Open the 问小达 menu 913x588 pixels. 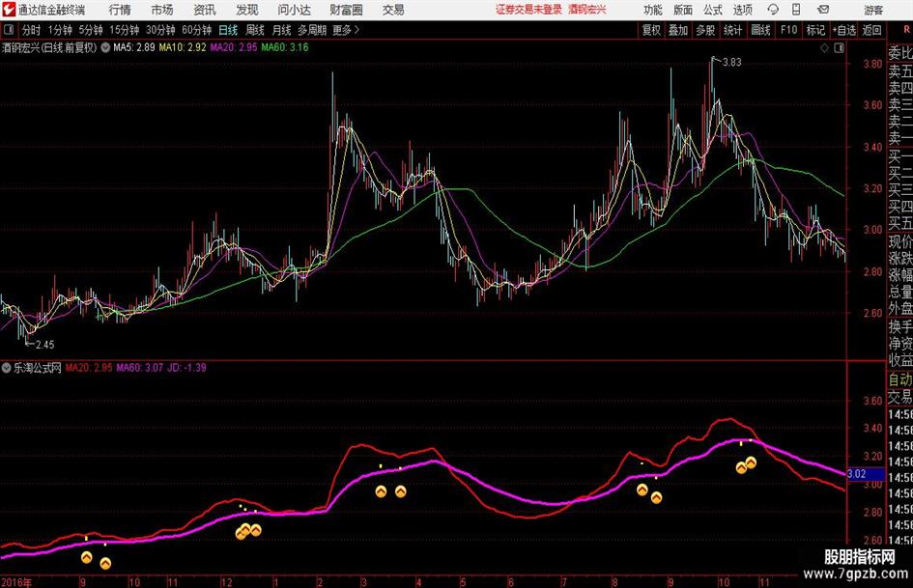pos(294,10)
